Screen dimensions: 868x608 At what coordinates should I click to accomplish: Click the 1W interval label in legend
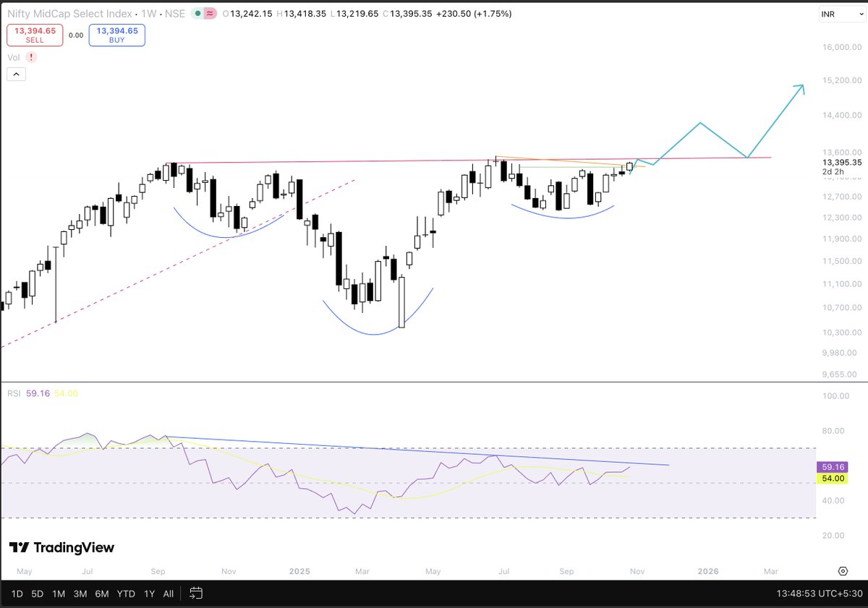[x=150, y=14]
